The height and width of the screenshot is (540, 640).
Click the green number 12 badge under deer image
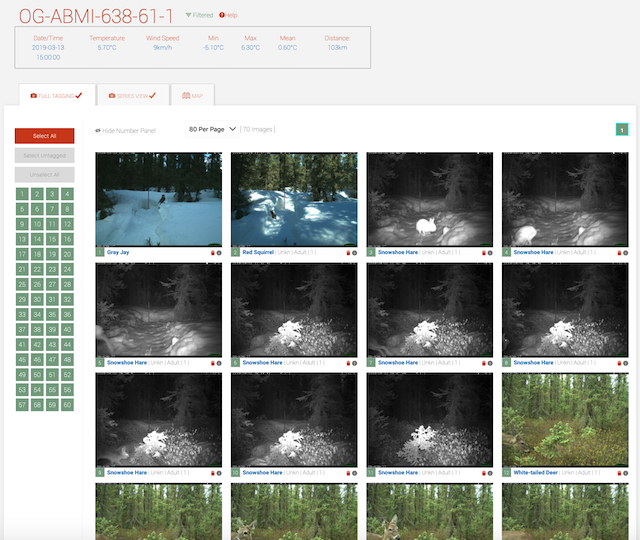[506, 473]
